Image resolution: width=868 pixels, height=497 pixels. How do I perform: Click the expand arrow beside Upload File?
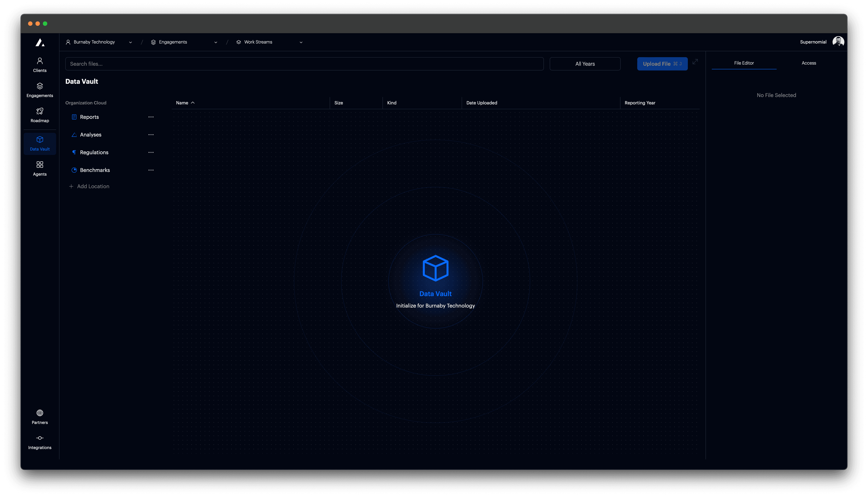pos(695,62)
